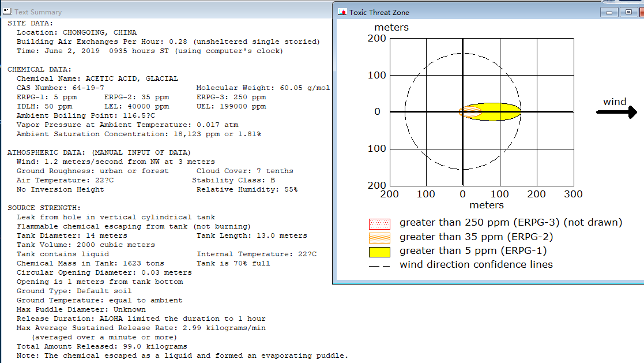Click 'Tank Diameter: 14 meters' text
The height and width of the screenshot is (363, 644).
[72, 235]
